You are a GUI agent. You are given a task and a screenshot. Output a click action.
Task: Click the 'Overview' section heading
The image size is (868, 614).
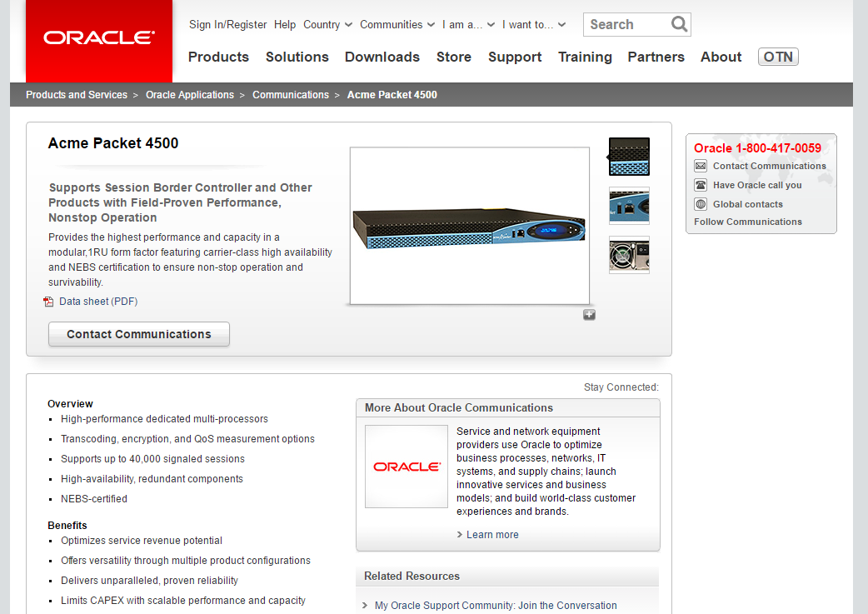(70, 404)
